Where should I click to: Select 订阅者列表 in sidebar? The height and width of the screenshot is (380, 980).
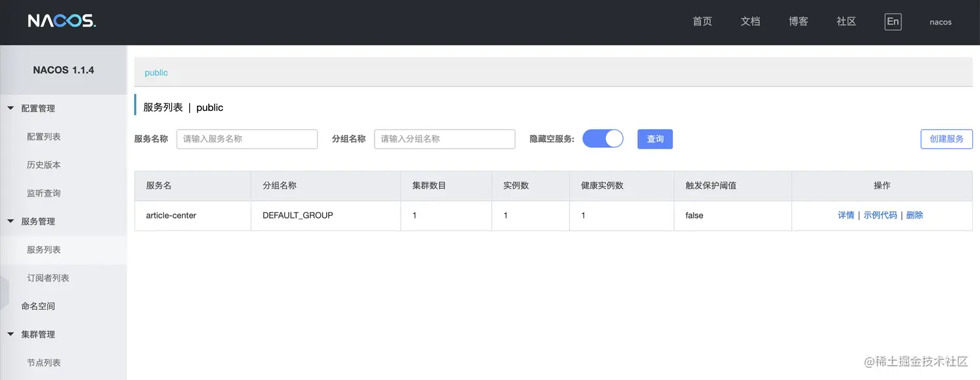click(x=48, y=278)
